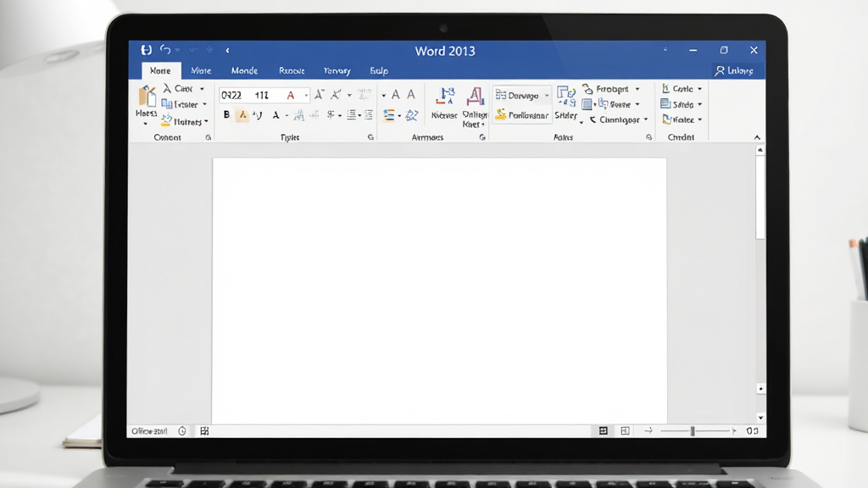Screen dimensions: 868x488
Task: Switch to the 'Nonte' home tab
Action: coord(160,71)
